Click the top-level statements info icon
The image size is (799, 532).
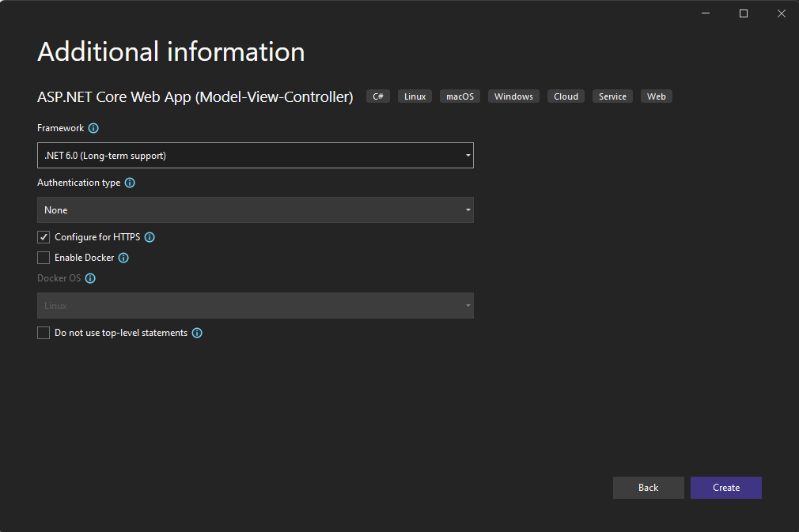[197, 332]
